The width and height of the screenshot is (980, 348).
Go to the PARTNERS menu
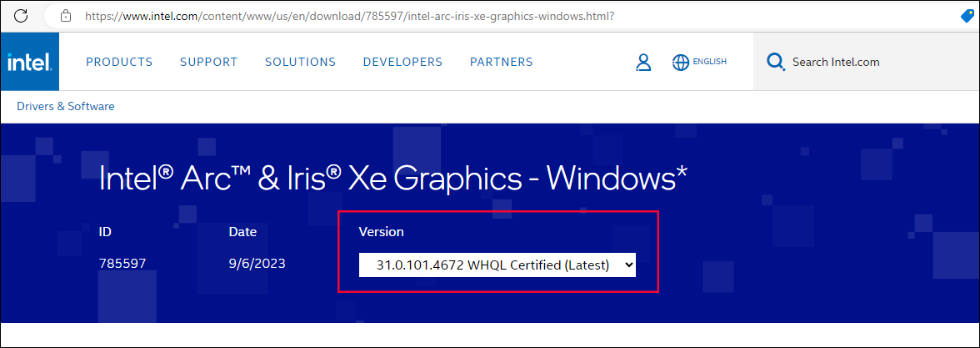(x=501, y=62)
